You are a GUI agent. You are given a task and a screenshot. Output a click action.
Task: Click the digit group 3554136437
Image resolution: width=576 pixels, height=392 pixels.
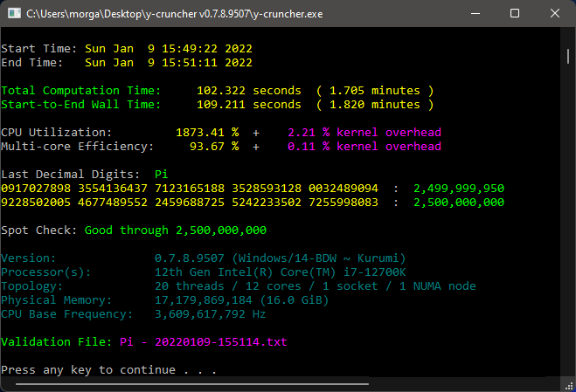click(x=113, y=189)
